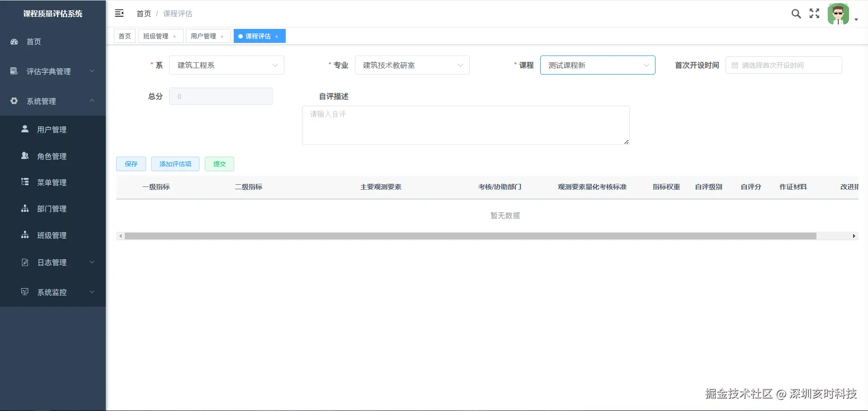Open the 系 dropdown showing 建筑工程系

click(x=226, y=65)
